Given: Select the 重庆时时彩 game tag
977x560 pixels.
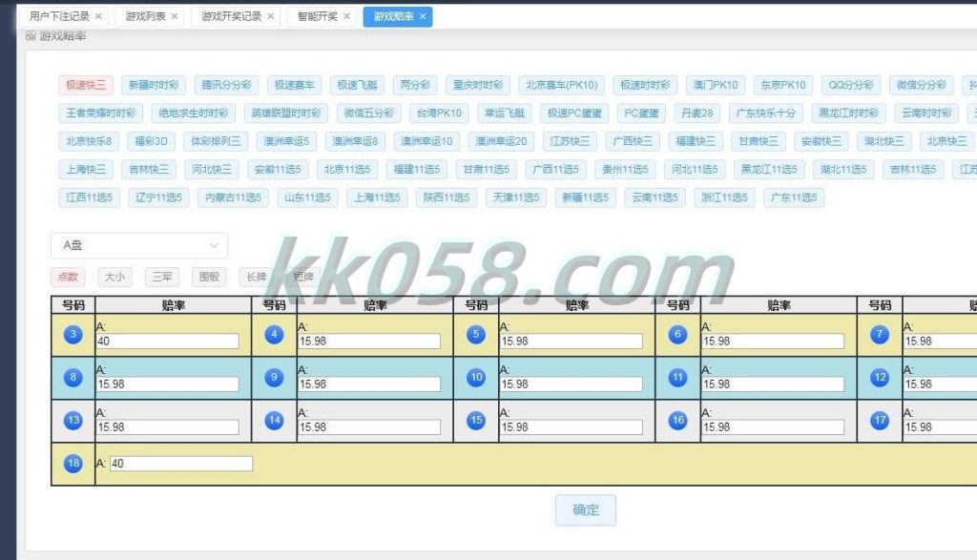Looking at the screenshot, I should (478, 85).
